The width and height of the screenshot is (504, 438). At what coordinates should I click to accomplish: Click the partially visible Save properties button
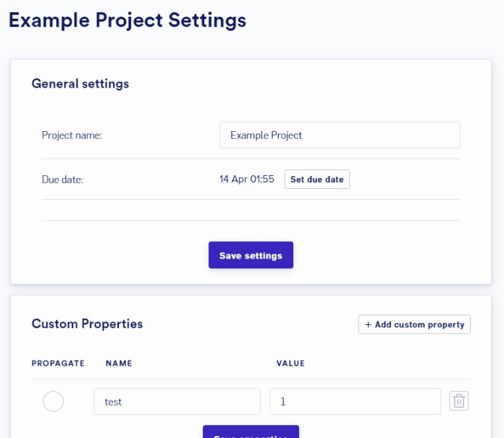click(x=251, y=432)
